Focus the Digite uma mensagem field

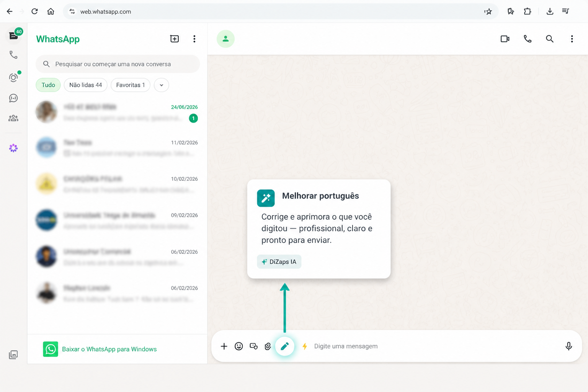(436, 346)
